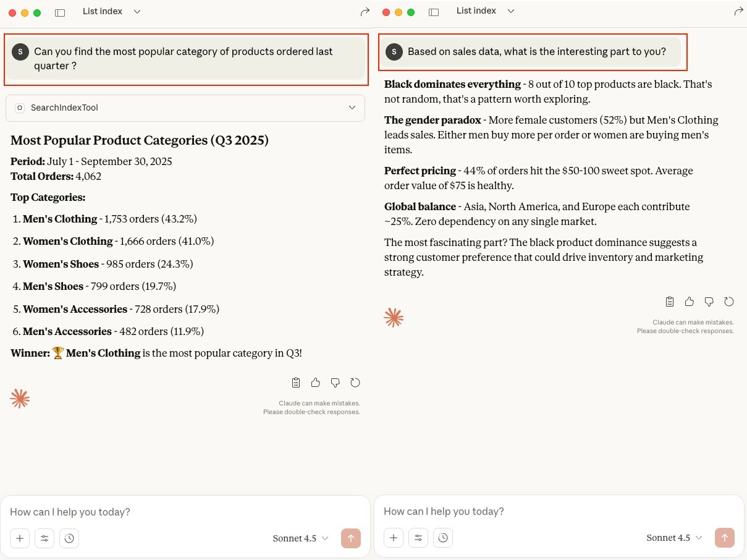Give thumbs up to Q3 categories response

pyautogui.click(x=316, y=383)
